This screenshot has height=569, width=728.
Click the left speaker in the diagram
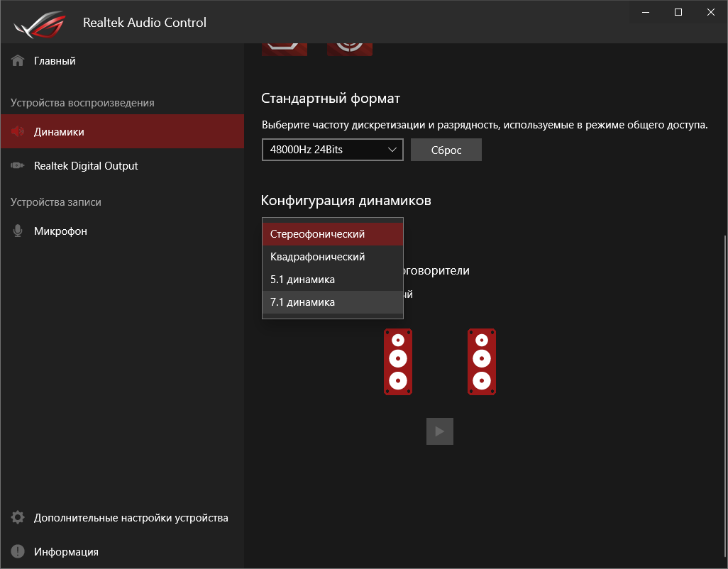point(398,362)
